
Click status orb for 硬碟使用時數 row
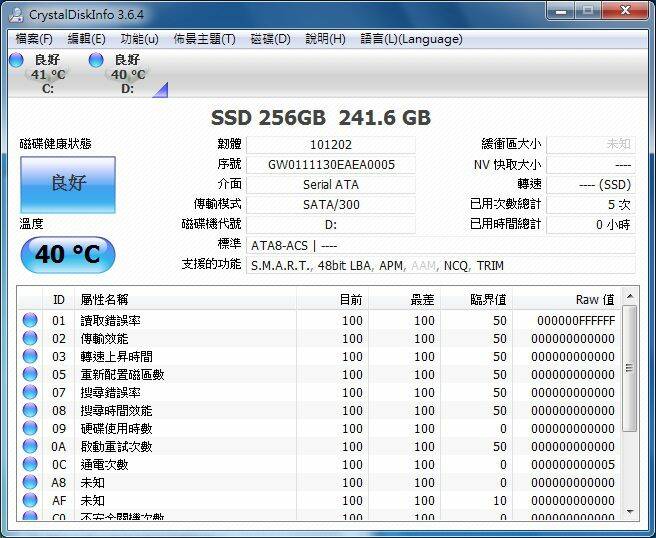tap(30, 428)
